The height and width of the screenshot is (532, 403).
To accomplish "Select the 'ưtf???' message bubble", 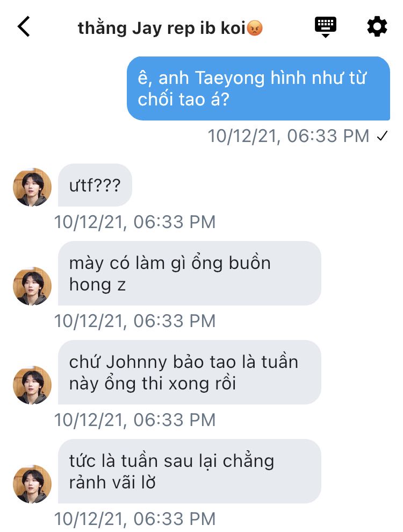I will (x=95, y=185).
